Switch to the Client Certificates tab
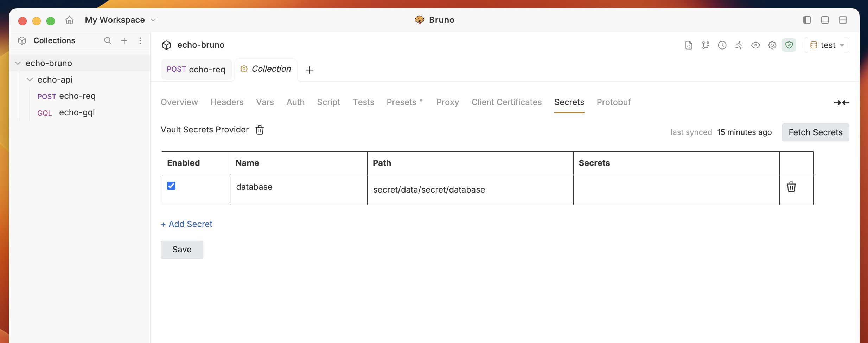Viewport: 868px width, 343px height. click(507, 102)
